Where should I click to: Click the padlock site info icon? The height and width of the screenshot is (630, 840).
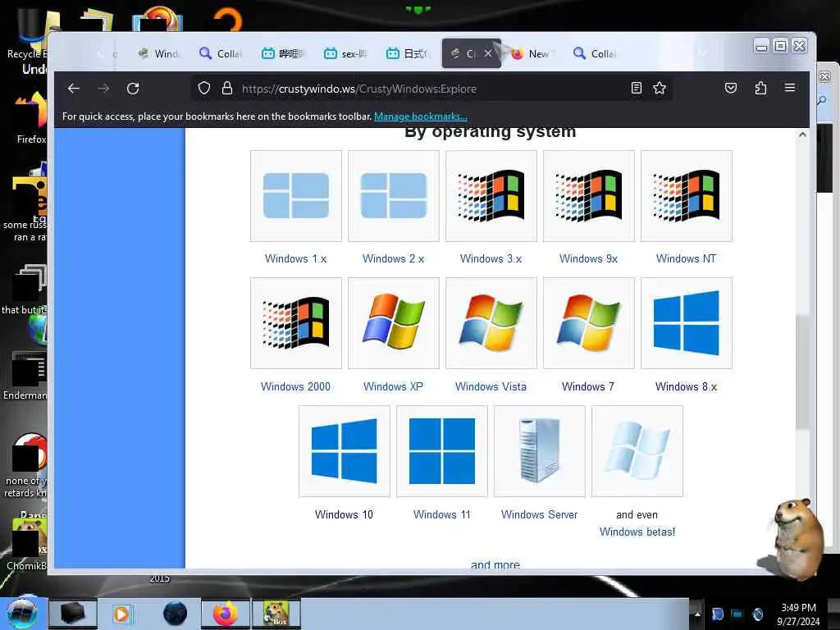click(227, 88)
